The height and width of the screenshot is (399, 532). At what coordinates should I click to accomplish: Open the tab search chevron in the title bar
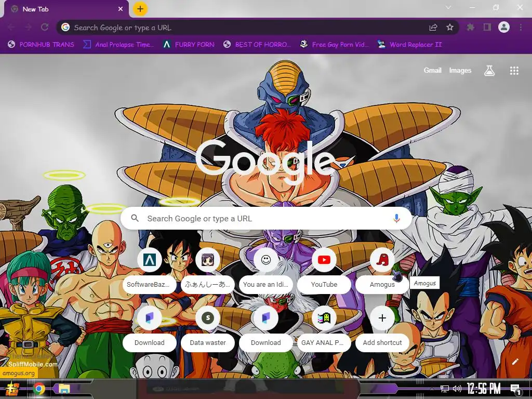point(448,7)
